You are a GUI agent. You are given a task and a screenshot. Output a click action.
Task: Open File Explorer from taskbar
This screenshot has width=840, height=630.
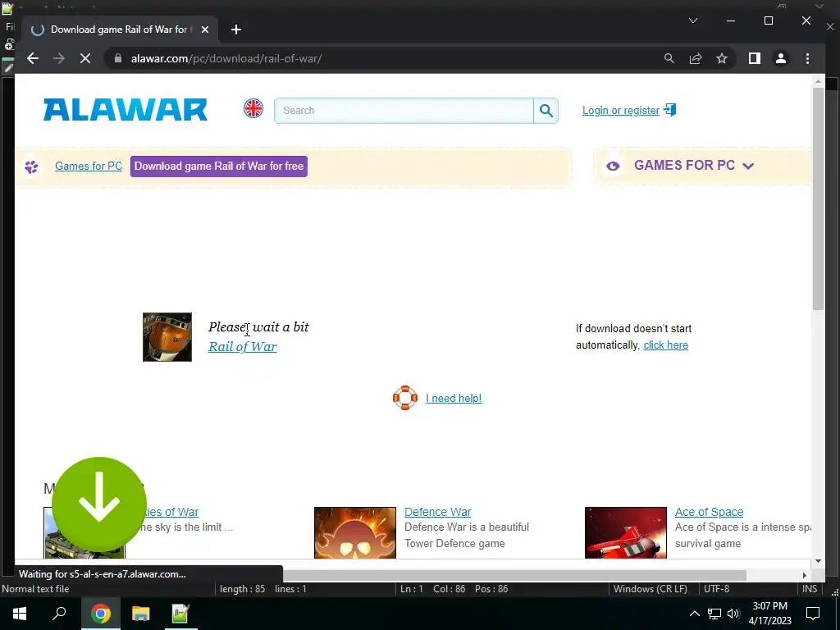(140, 614)
